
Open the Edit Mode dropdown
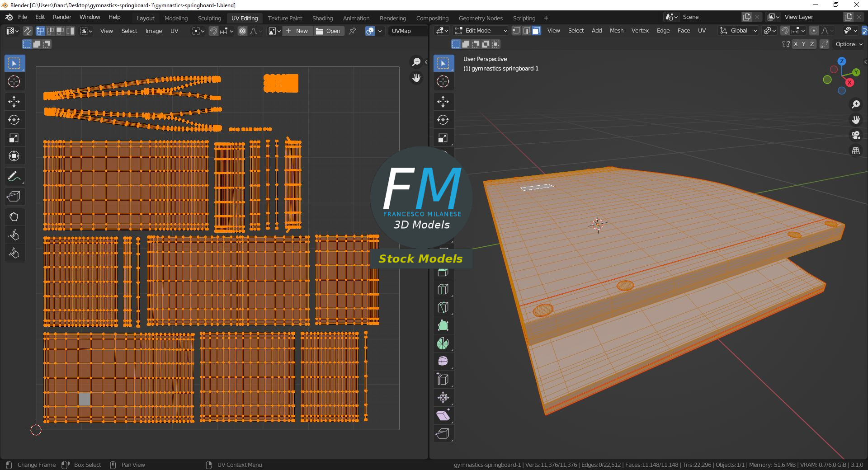click(481, 30)
